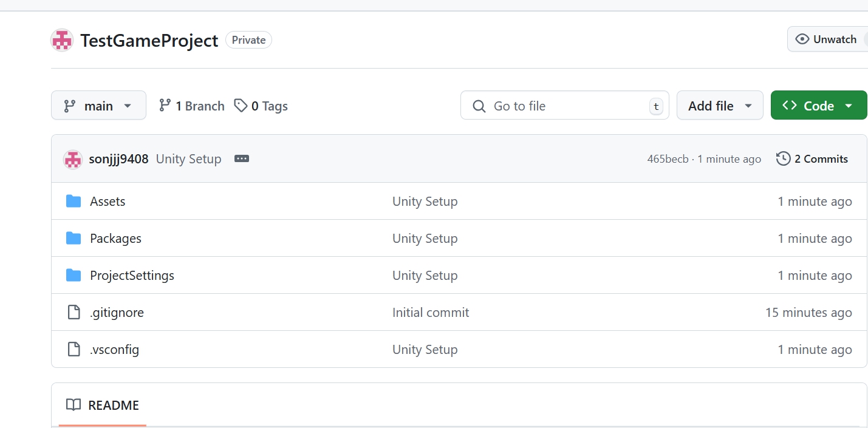Image resolution: width=868 pixels, height=428 pixels.
Task: Open the TestGameProject repository title
Action: coord(149,40)
